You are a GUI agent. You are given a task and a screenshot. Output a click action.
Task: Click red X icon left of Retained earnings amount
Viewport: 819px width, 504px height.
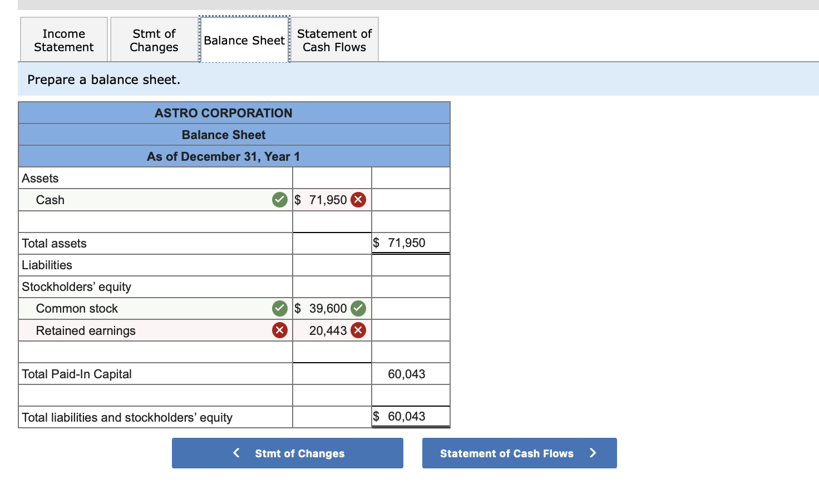click(x=280, y=330)
